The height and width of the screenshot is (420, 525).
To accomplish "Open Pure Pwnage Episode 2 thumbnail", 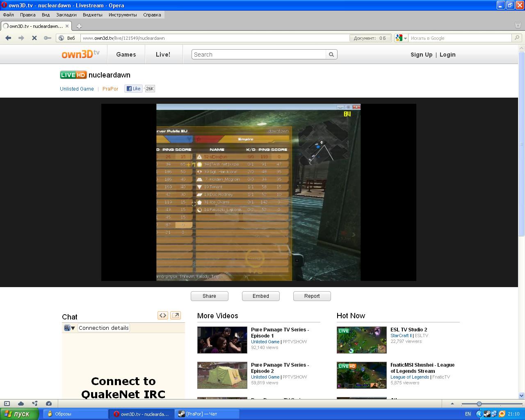I will pos(222,375).
